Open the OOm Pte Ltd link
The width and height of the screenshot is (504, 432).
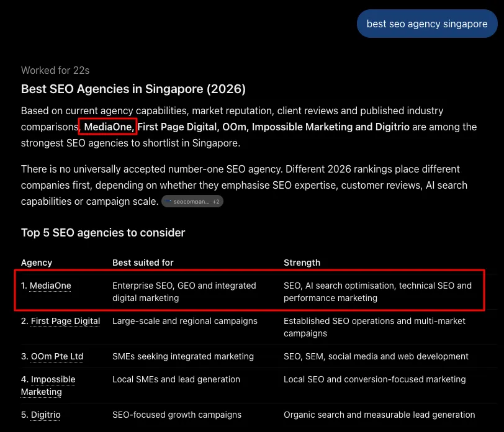(x=57, y=356)
